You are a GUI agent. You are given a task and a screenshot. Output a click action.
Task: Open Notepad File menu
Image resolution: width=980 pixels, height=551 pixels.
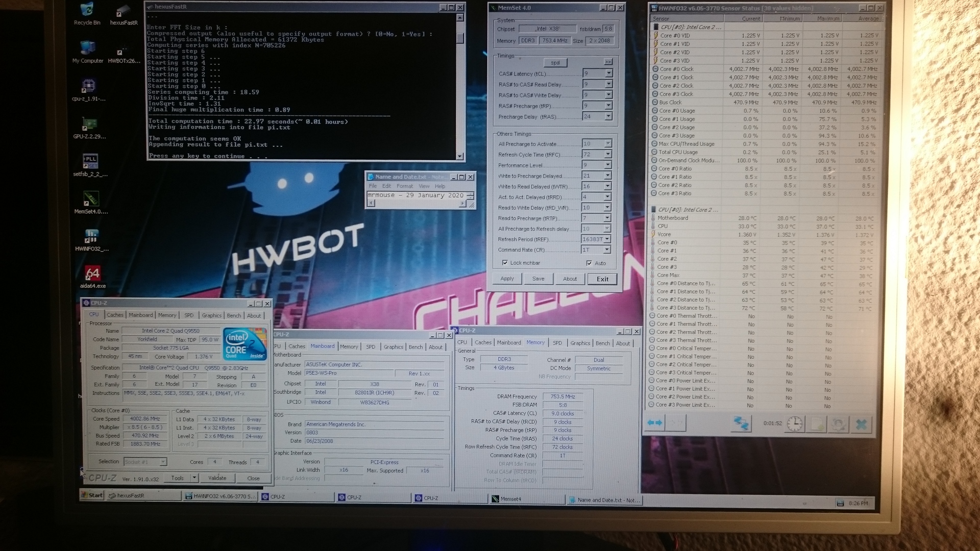[x=373, y=186]
